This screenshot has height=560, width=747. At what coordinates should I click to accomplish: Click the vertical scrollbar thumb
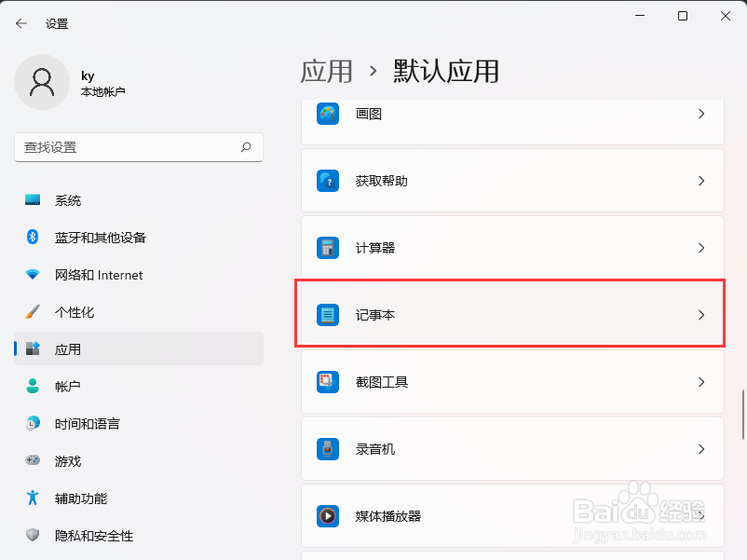pyautogui.click(x=742, y=414)
